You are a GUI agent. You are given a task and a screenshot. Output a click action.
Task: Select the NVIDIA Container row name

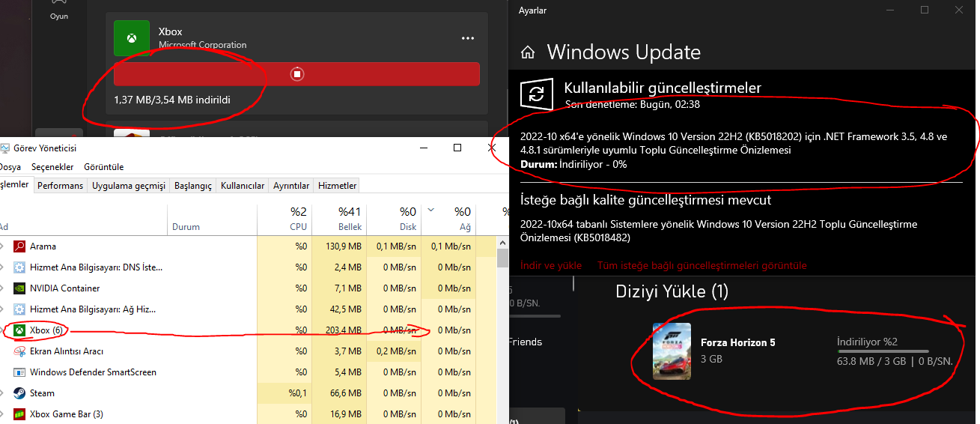click(x=65, y=288)
